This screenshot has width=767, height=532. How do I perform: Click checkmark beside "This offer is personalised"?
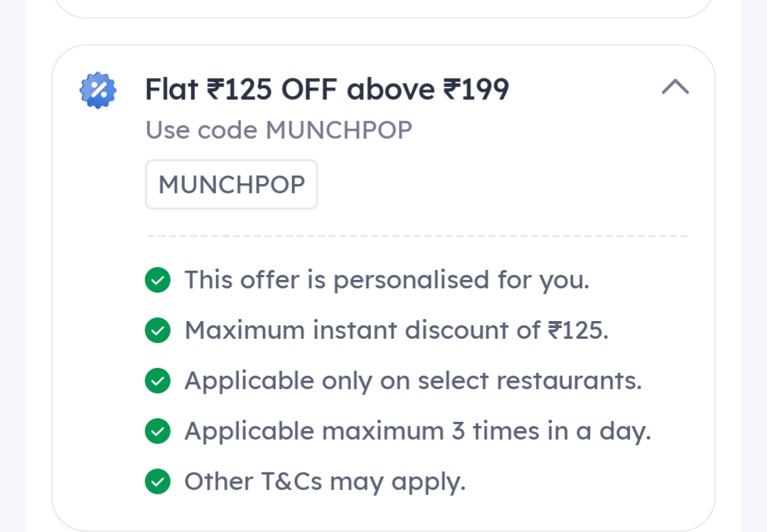157,281
